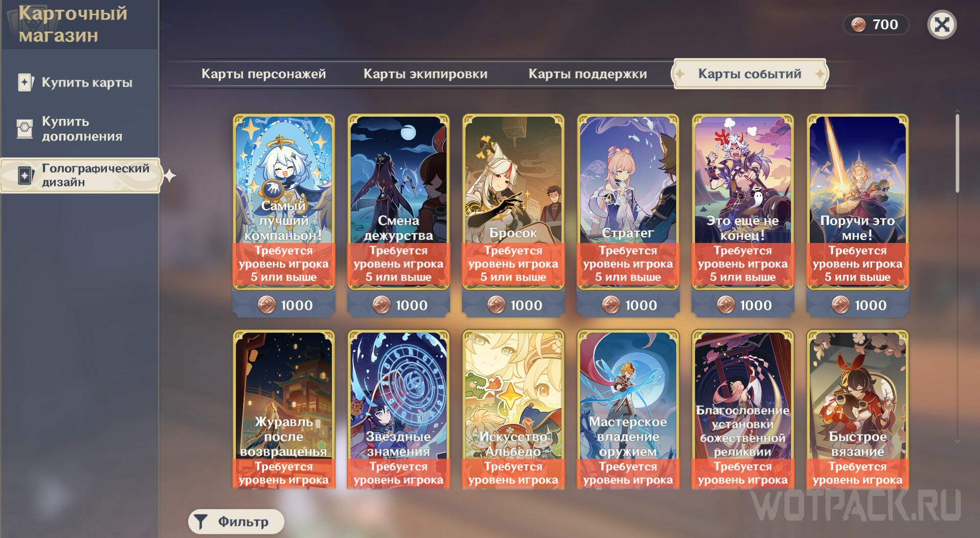Open the Карты экипировки tab

coord(426,74)
